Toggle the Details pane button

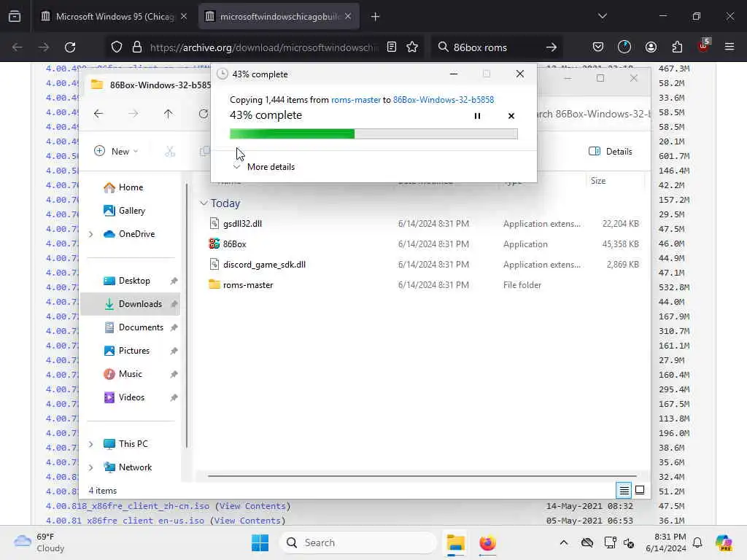(x=611, y=152)
